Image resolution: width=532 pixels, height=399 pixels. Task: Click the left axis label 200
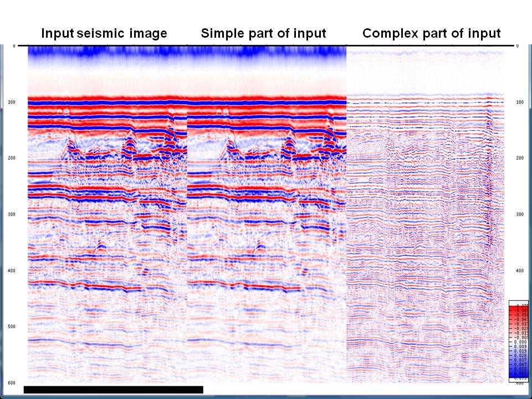pos(11,158)
